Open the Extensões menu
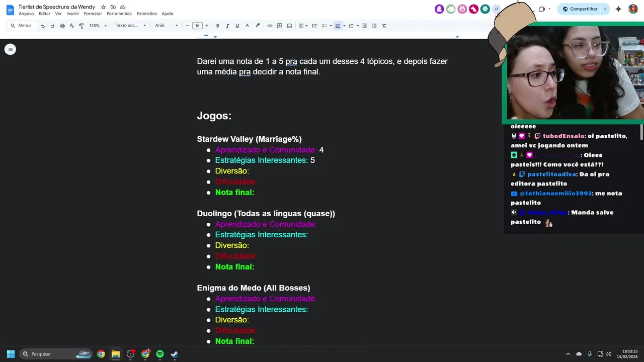Image resolution: width=644 pixels, height=362 pixels. (x=146, y=14)
